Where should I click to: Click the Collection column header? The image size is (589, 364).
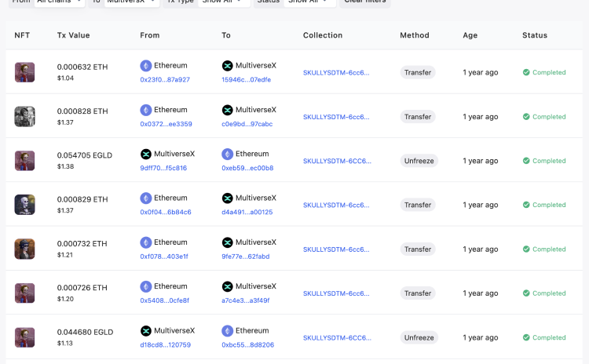323,35
